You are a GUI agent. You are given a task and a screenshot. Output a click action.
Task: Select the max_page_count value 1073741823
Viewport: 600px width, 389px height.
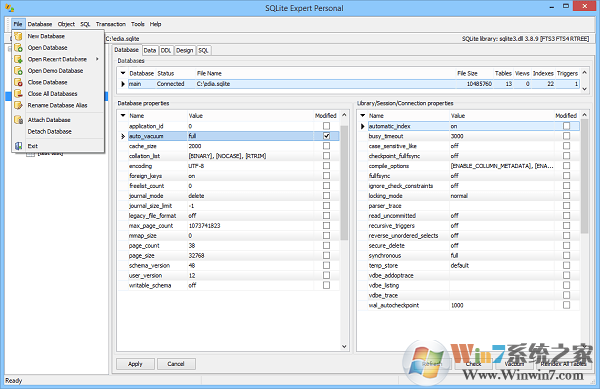(204, 226)
